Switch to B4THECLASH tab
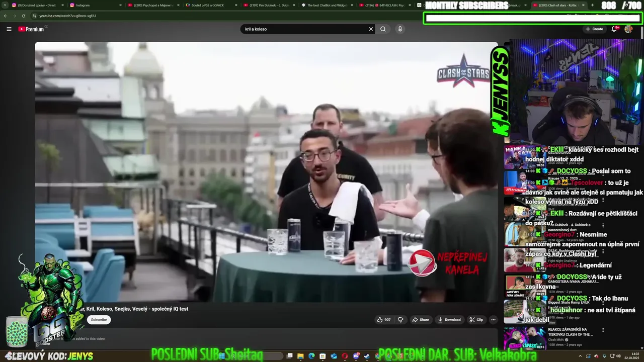Screen dimensions: 644x362 click(385, 5)
